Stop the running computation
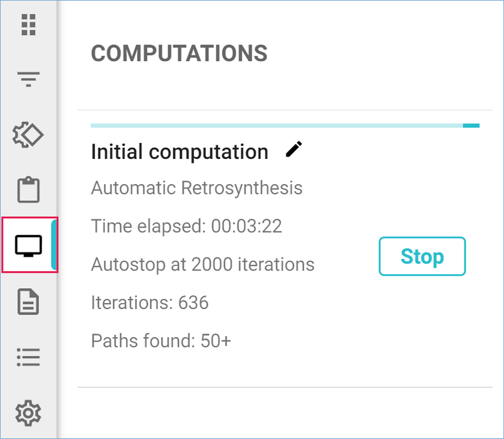 (x=422, y=256)
